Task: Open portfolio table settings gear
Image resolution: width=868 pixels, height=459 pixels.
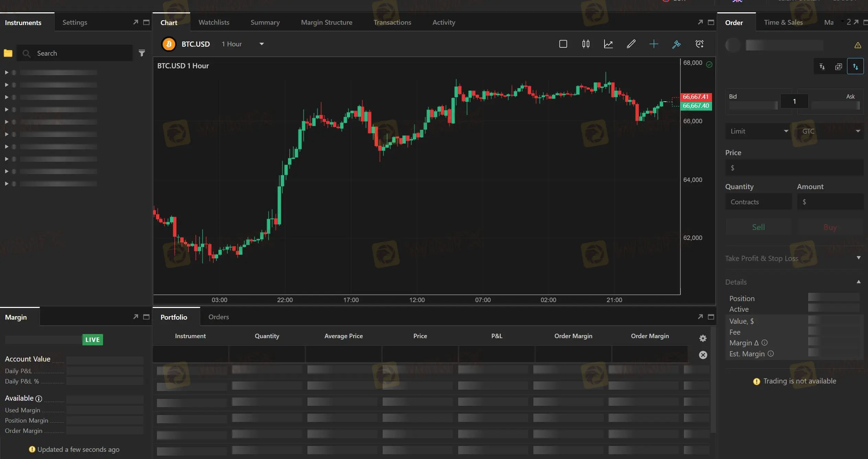Action: [x=703, y=338]
